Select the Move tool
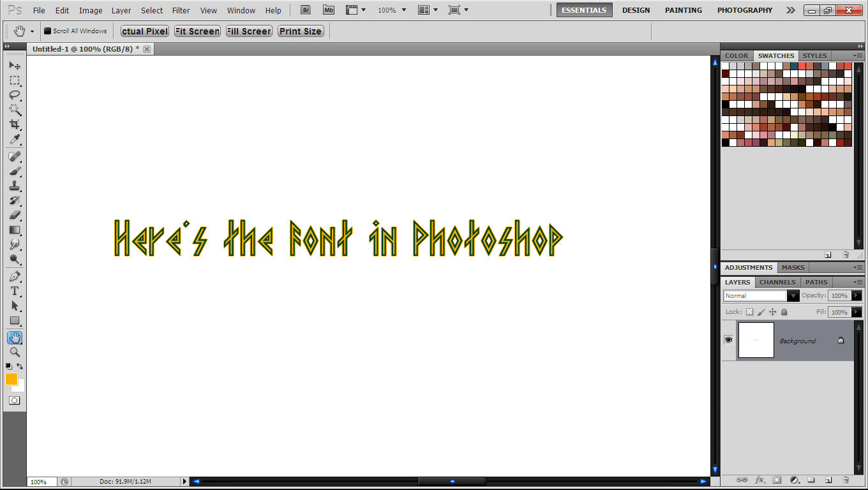Viewport: 868px width, 490px height. point(14,66)
